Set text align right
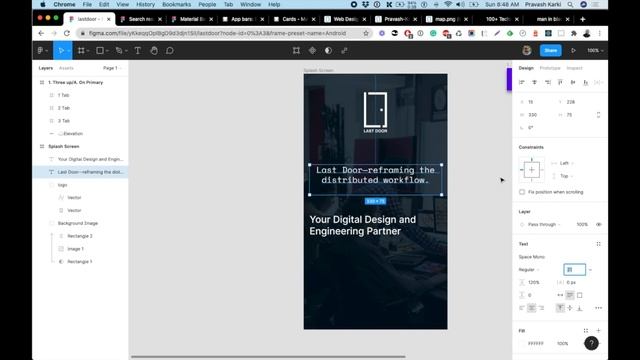Screen dimensions: 640x360 (x=541, y=308)
